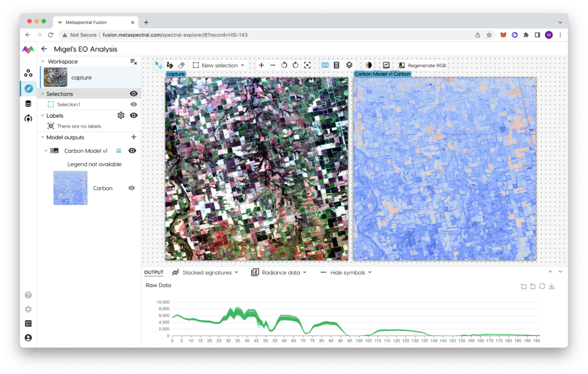Open the database icon in left sidebar
The width and height of the screenshot is (588, 374).
click(28, 104)
